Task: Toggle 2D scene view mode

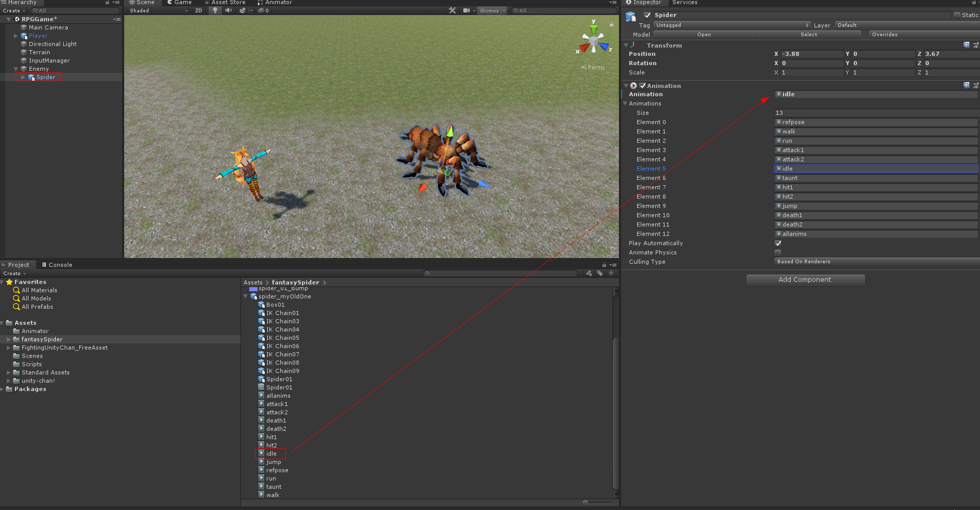Action: click(x=199, y=10)
